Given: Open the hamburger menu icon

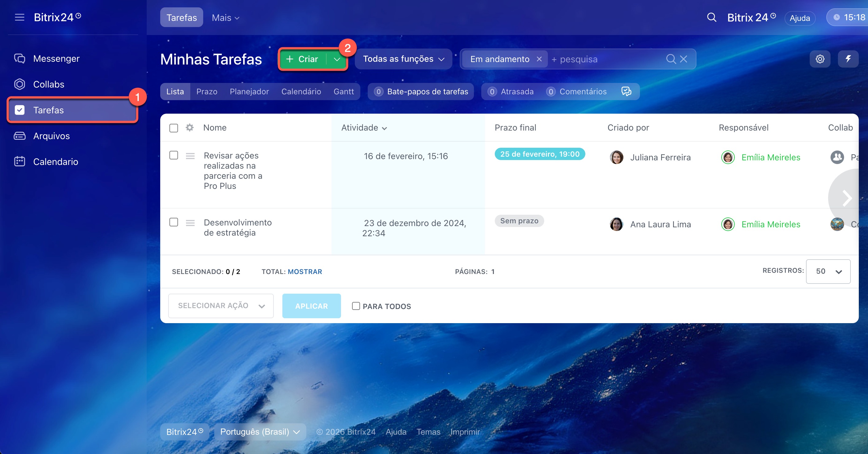Looking at the screenshot, I should [20, 17].
